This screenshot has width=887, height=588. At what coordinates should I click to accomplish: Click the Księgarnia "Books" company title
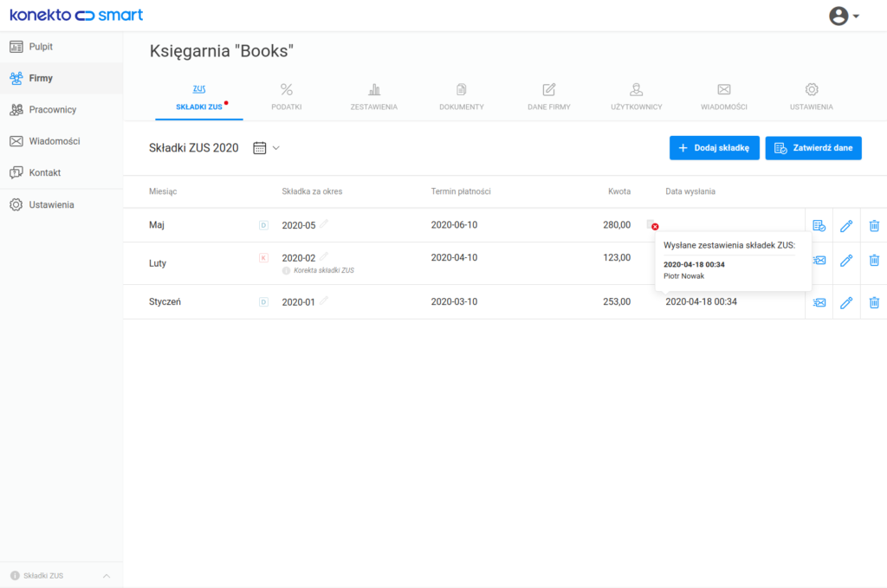[x=221, y=51]
